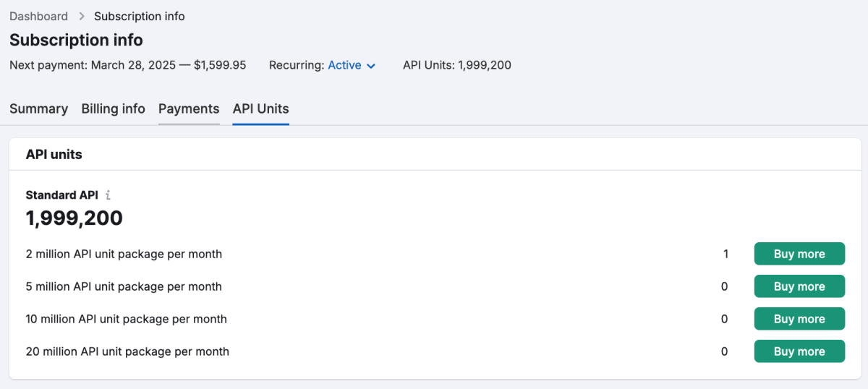Screen dimensions: 868x389
Task: Open the Billing info tab
Action: coord(113,108)
